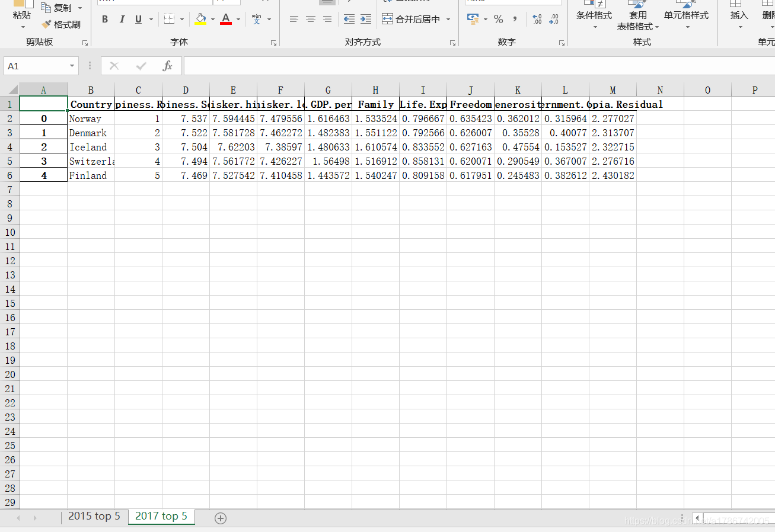This screenshot has width=775, height=532.
Task: Cancel formula entry with the X button
Action: pos(114,66)
